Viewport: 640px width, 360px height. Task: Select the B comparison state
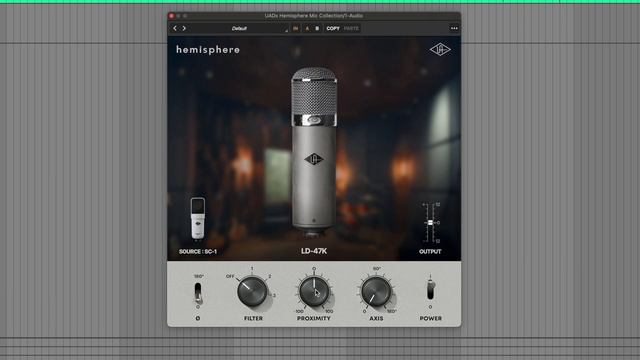pos(317,28)
